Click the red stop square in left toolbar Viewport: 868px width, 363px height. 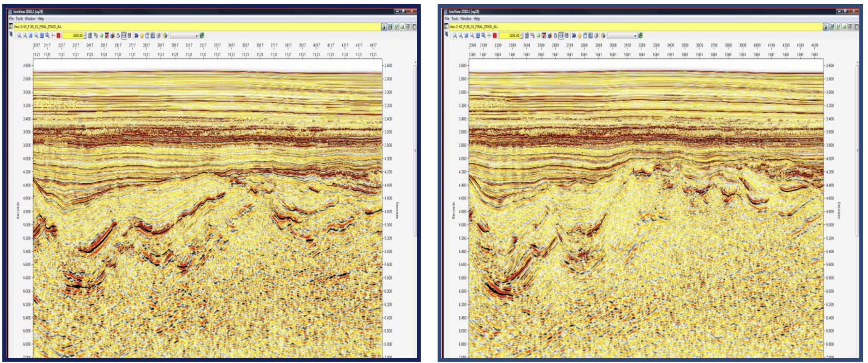click(x=59, y=36)
